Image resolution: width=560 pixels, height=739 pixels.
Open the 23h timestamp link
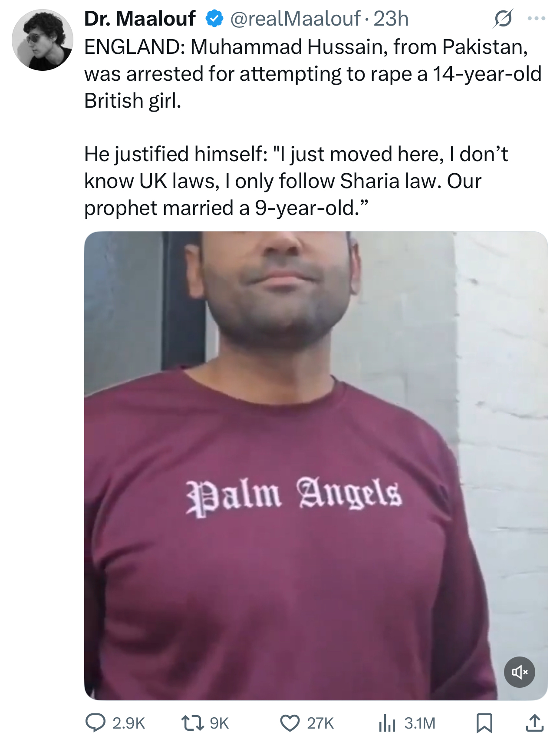tap(391, 19)
